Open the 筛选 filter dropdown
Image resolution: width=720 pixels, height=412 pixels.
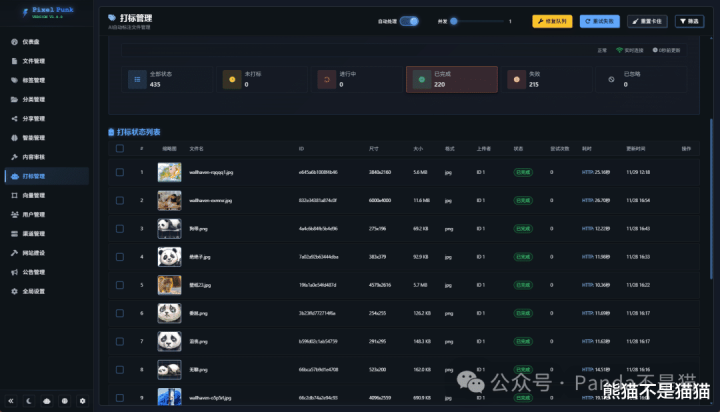coord(689,21)
